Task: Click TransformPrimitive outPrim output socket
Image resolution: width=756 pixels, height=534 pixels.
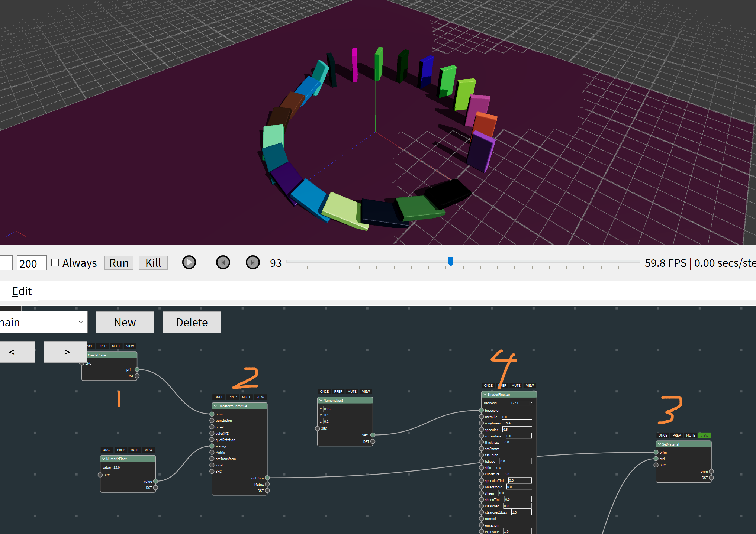Action: [x=267, y=478]
